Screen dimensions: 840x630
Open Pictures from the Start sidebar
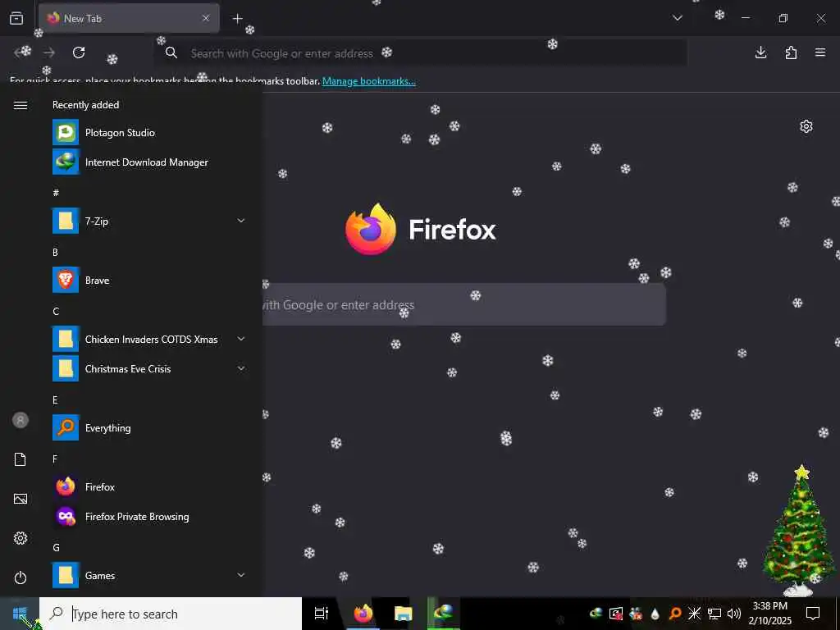[x=21, y=499]
